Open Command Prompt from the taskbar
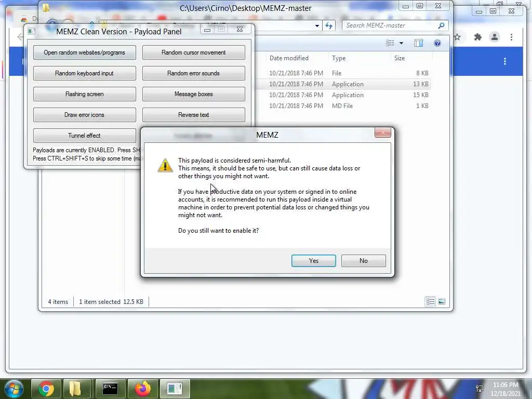Image resolution: width=532 pixels, height=399 pixels. pyautogui.click(x=110, y=389)
